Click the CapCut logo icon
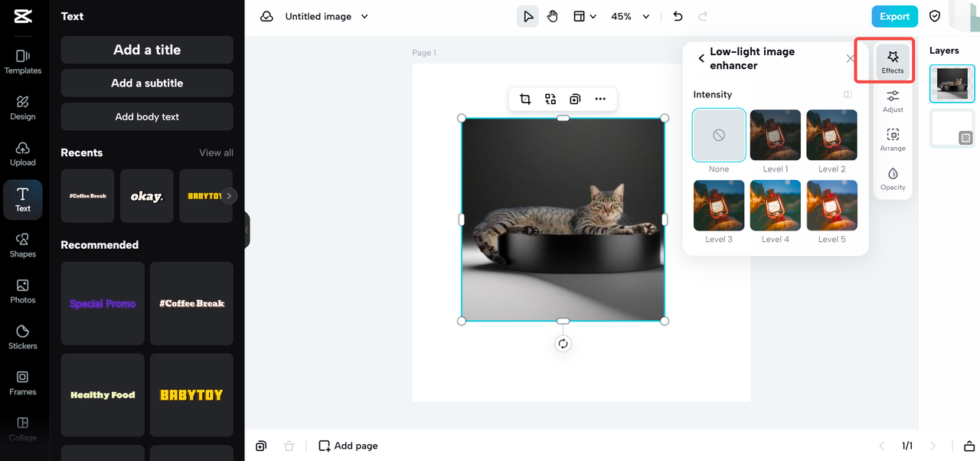The height and width of the screenshot is (461, 980). pos(22,17)
